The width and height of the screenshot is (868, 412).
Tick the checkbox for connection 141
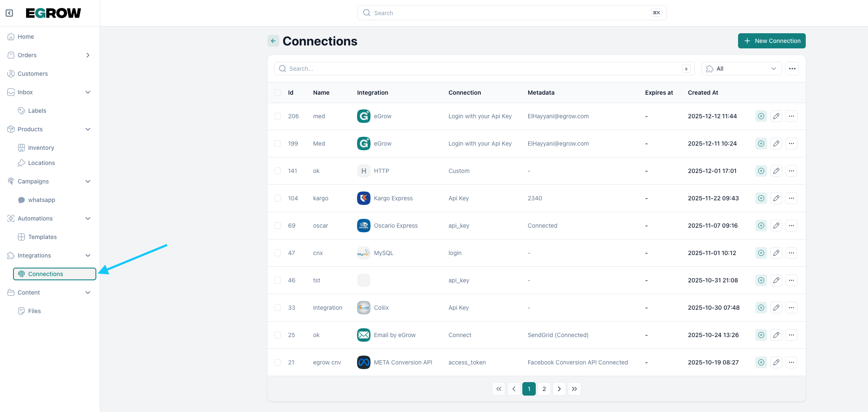278,171
